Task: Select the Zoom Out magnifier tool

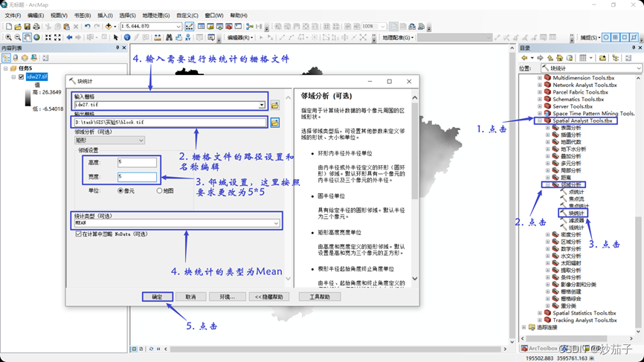Action: tap(18, 37)
